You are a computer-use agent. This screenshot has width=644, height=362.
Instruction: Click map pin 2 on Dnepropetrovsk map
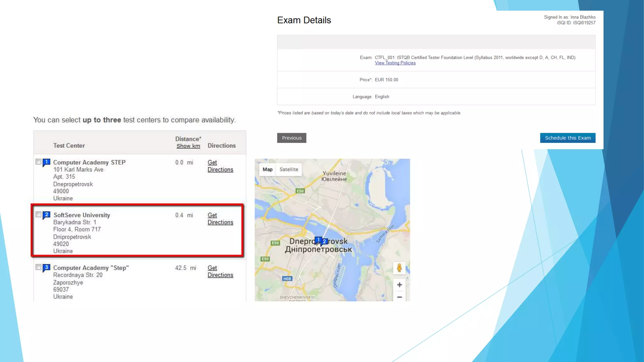point(325,241)
